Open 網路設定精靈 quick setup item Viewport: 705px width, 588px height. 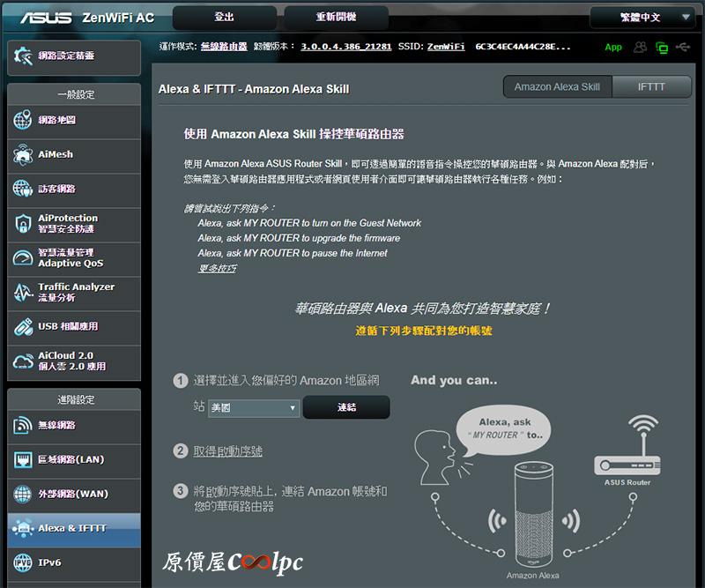74,57
